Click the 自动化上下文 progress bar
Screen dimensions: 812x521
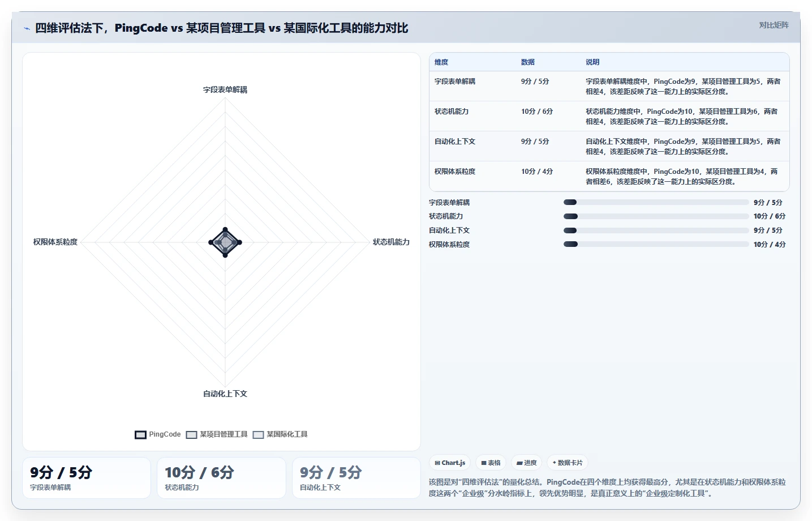point(656,230)
